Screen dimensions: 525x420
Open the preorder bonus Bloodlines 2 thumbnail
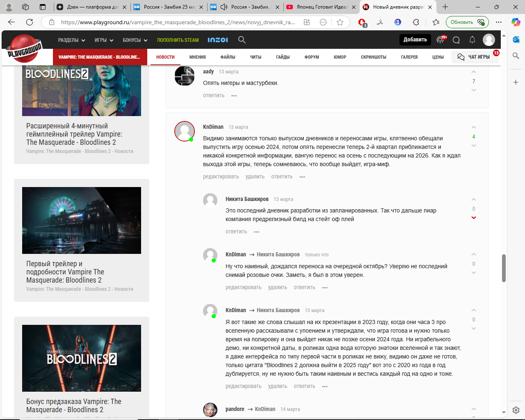coord(82,358)
